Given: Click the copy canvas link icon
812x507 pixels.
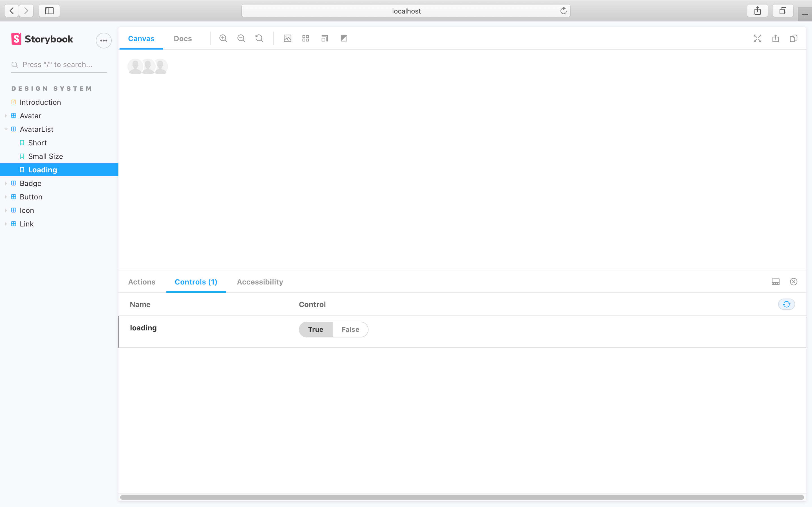Looking at the screenshot, I should pos(793,39).
